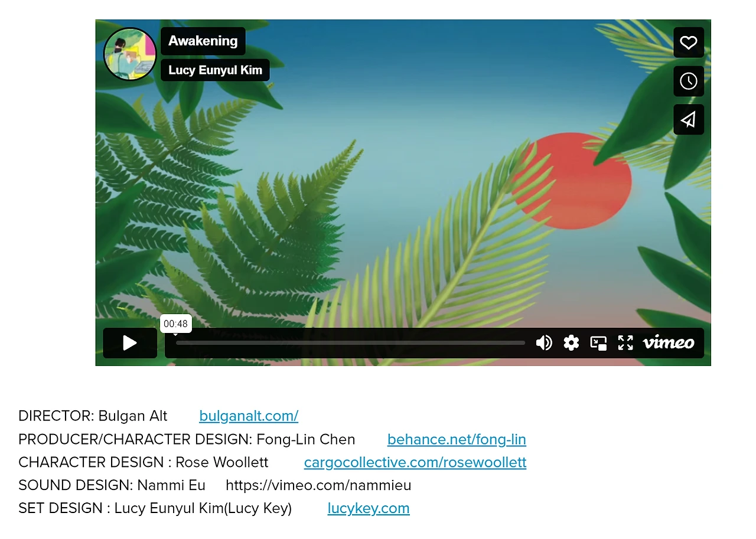Open cargocollective.com/rosewoollett link
Image resolution: width=756 pixels, height=539 pixels.
click(415, 462)
